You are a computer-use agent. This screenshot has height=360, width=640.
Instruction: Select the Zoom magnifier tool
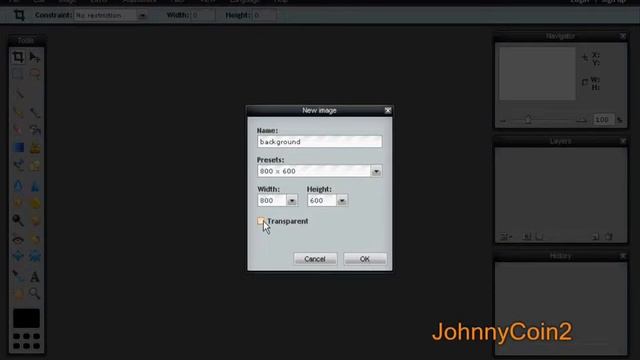tap(35, 293)
